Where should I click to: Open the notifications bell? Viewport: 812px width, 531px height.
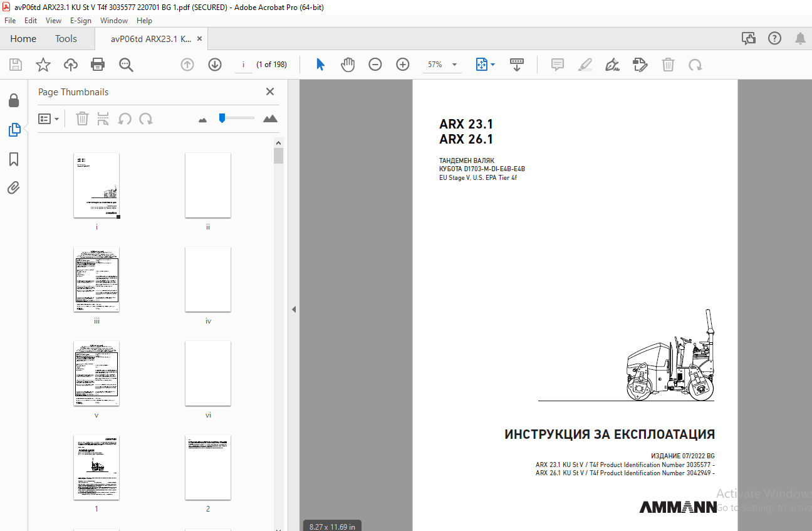(x=800, y=39)
